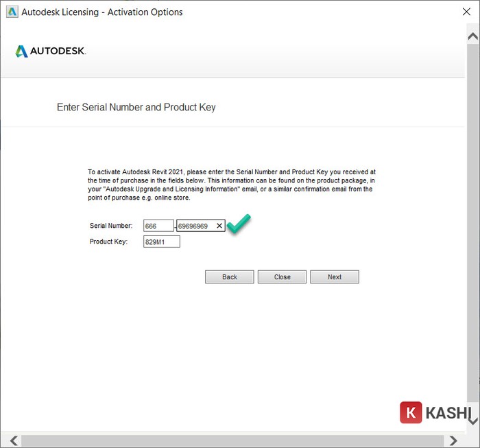The width and height of the screenshot is (480, 448).
Task: Click the horizontal scrollbar track
Action: coord(233,440)
